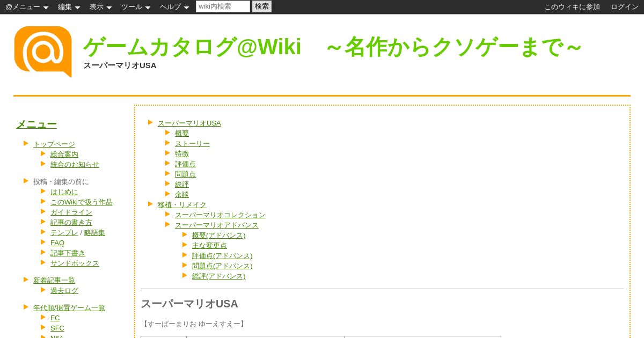Open 統合のお知らせ sidebar link
This screenshot has height=338, width=644.
coord(75,164)
